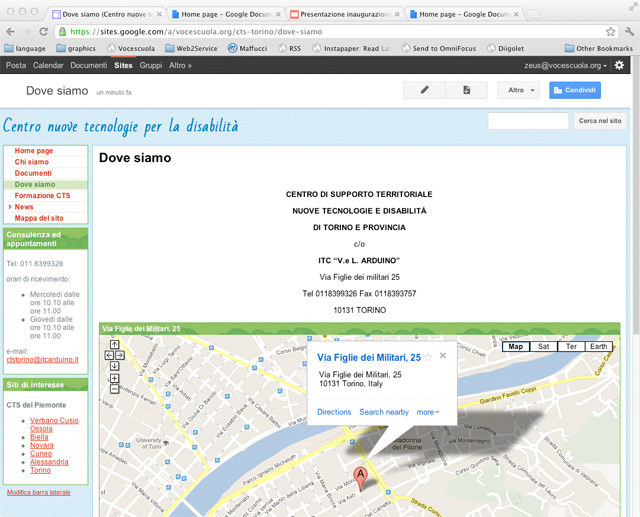The image size is (640, 517).
Task: Open the Altro dropdown button
Action: click(x=518, y=90)
